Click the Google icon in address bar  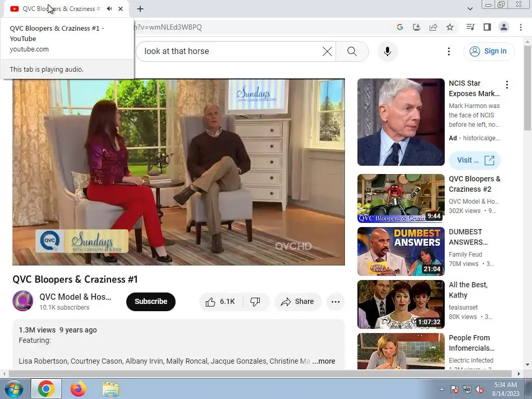(400, 27)
